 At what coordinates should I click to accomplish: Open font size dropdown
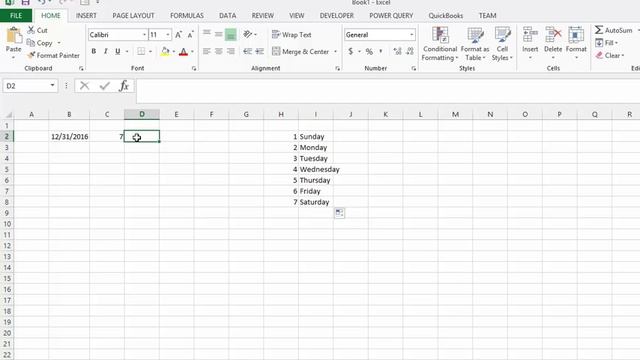click(x=168, y=35)
